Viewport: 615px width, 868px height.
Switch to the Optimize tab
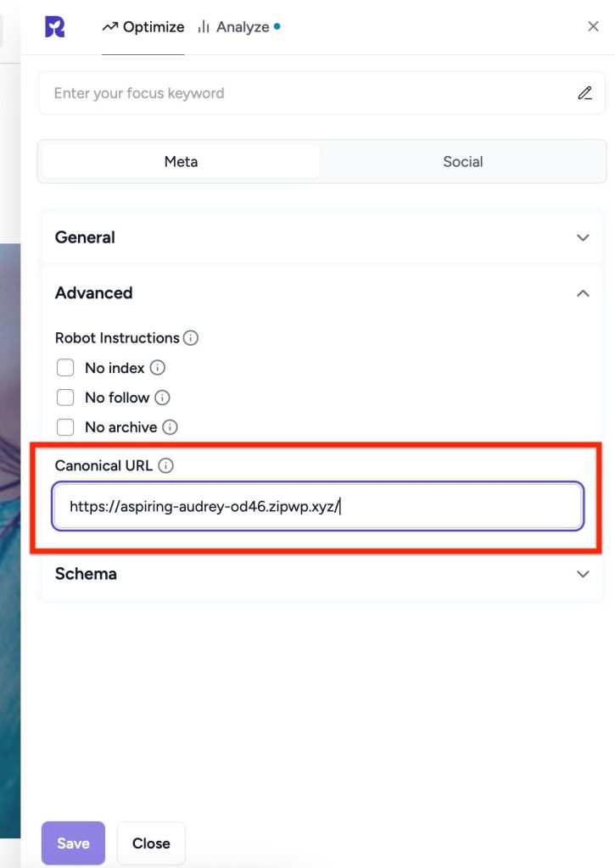(143, 27)
